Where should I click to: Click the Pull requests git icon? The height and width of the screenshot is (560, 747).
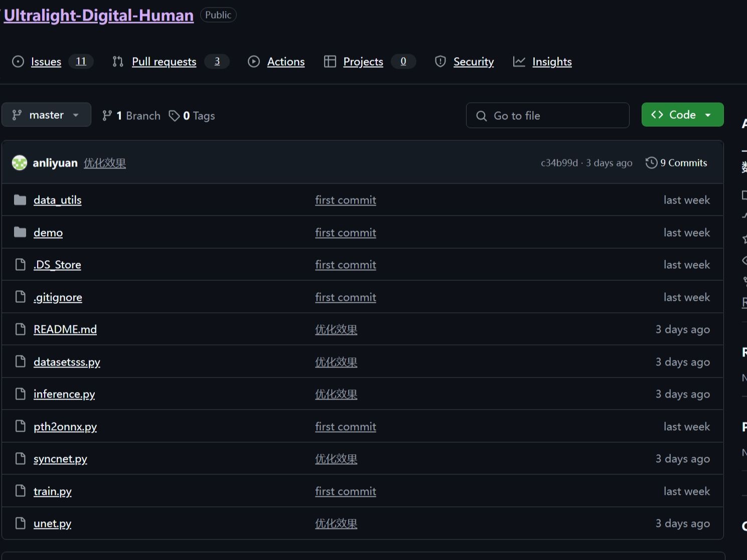pyautogui.click(x=118, y=62)
